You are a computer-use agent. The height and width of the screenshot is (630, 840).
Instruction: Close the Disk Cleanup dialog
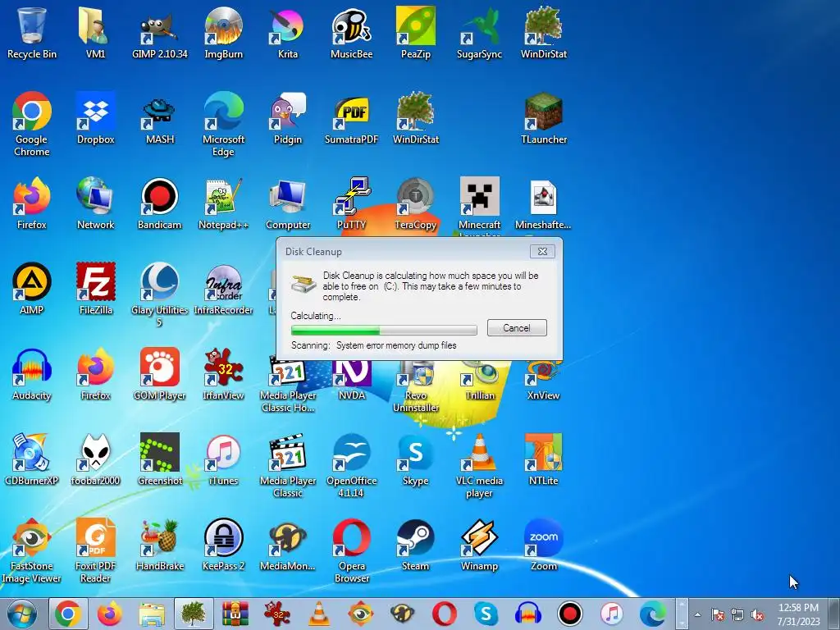542,251
